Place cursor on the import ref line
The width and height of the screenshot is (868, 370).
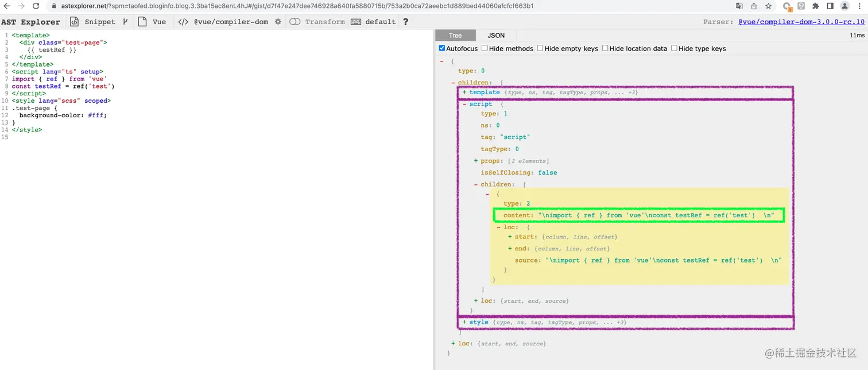click(59, 79)
